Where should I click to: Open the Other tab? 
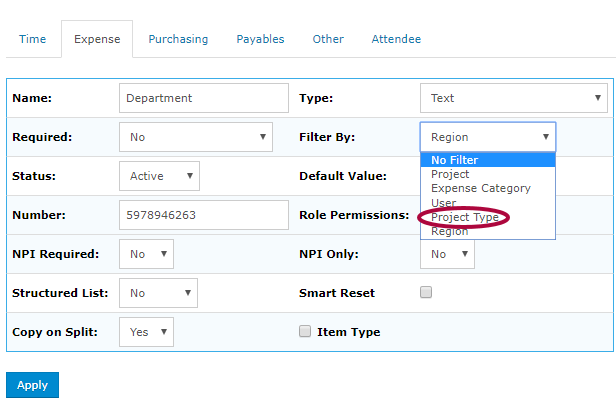[x=328, y=39]
